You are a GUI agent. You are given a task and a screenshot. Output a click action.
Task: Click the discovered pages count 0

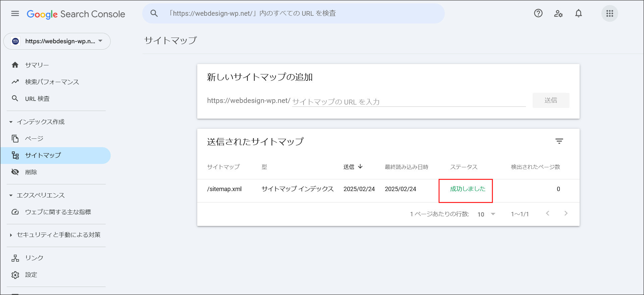point(558,189)
